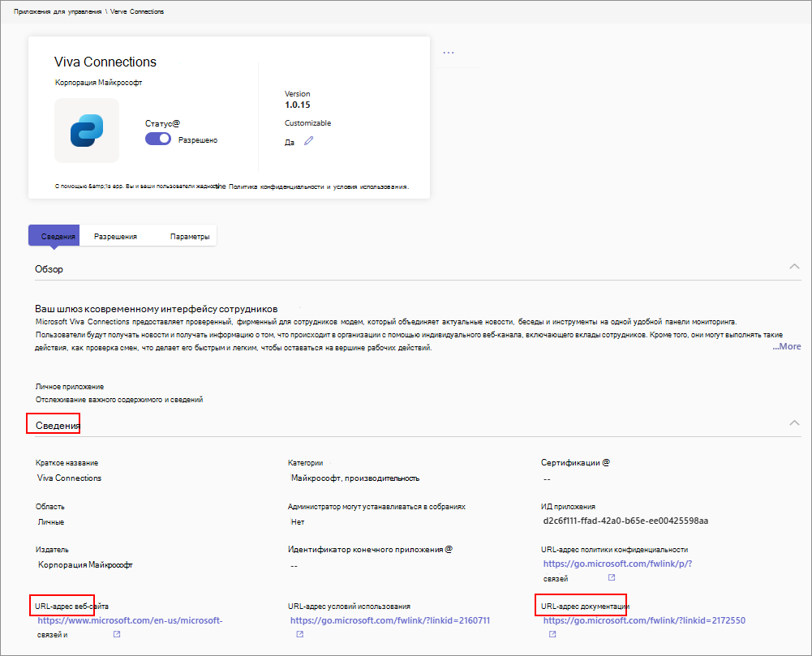This screenshot has width=812, height=656.
Task: Click Приложения для управления breadcrumb
Action: [x=58, y=11]
